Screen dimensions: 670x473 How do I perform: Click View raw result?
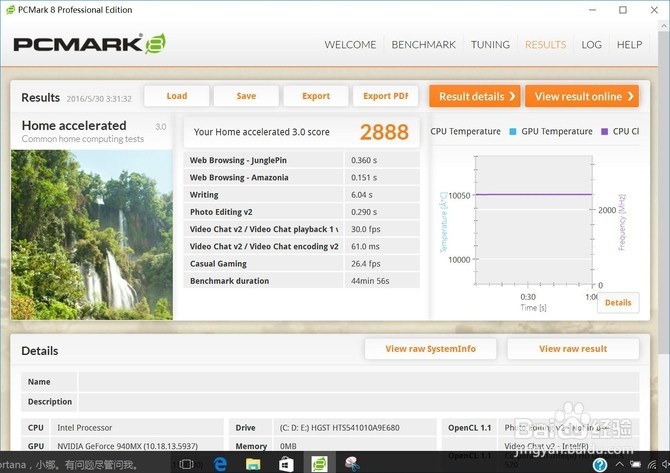[573, 349]
